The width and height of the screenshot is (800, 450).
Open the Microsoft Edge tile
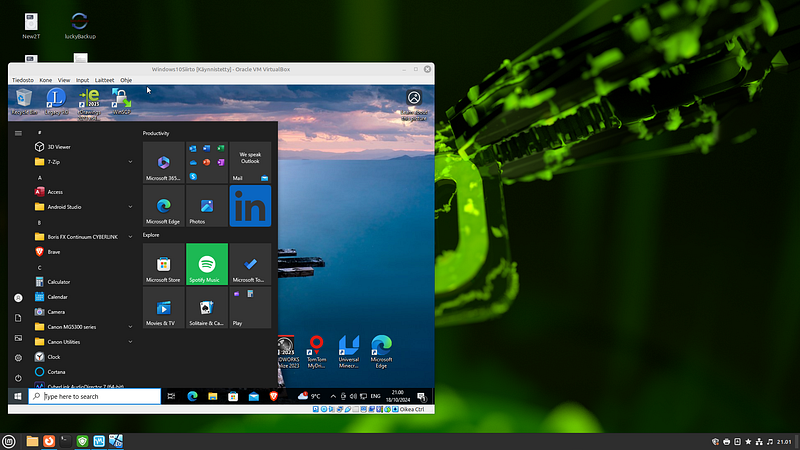pyautogui.click(x=163, y=206)
